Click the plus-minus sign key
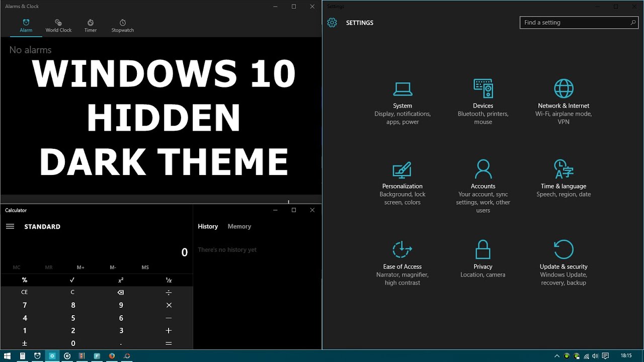The image size is (644, 362). click(24, 343)
